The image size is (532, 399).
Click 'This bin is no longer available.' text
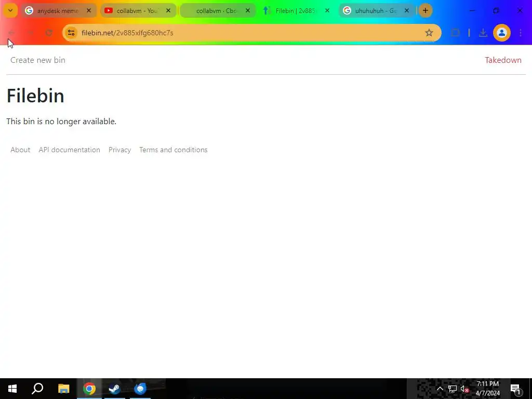61,122
